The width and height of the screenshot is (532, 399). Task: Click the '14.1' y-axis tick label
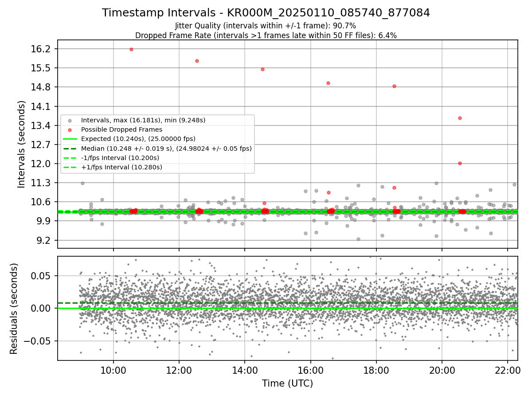pyautogui.click(x=41, y=106)
